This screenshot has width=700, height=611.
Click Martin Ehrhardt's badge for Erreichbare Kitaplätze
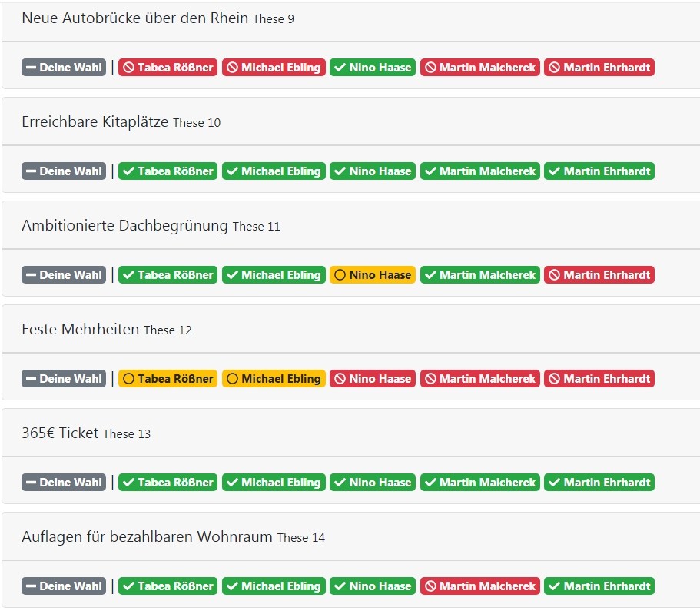point(599,171)
